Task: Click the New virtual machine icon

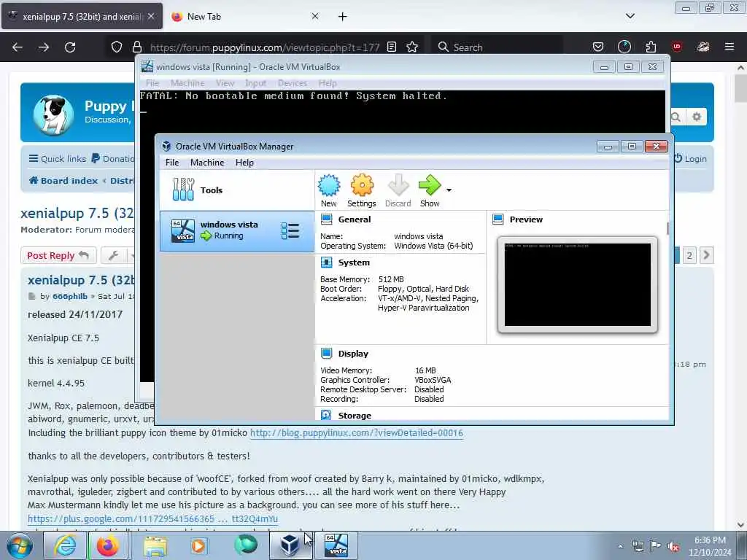Action: [x=329, y=185]
